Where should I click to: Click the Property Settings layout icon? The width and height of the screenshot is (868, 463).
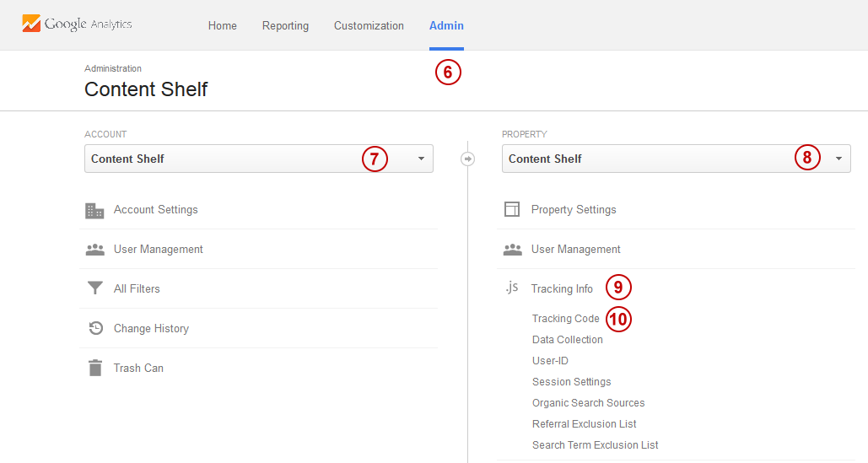512,209
